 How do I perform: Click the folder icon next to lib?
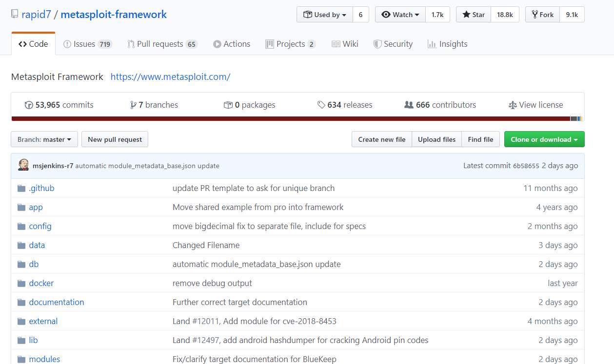(x=21, y=341)
